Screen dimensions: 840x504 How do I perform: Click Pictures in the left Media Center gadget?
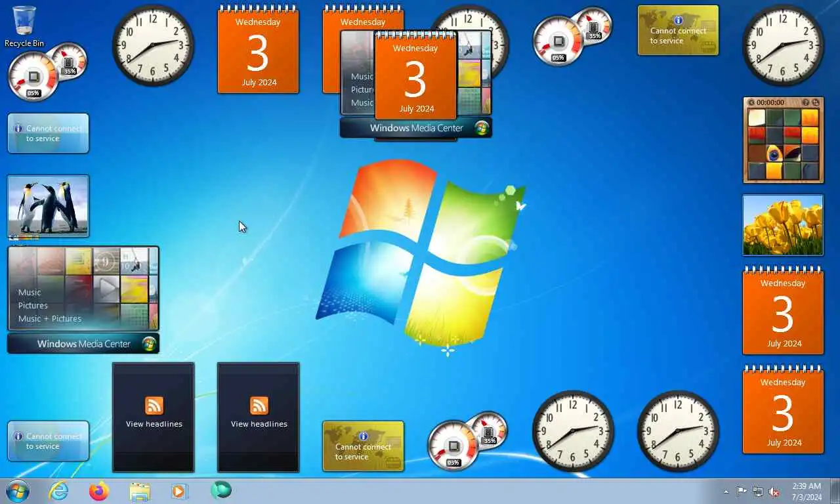tap(33, 305)
